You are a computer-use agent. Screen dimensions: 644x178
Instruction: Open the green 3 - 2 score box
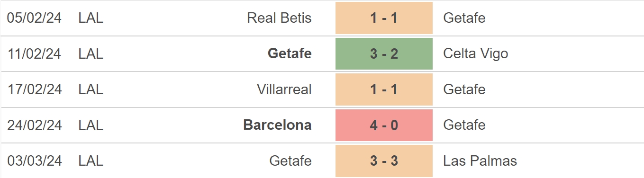384,53
